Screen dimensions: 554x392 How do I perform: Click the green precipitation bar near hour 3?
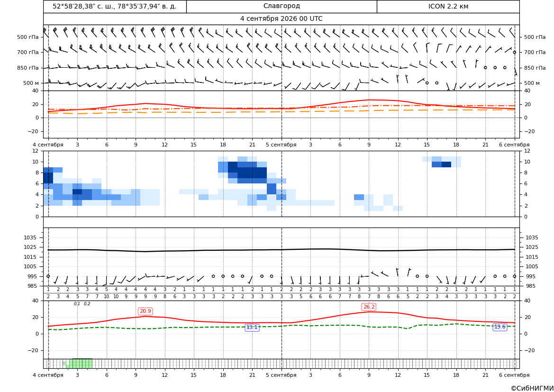(81, 364)
